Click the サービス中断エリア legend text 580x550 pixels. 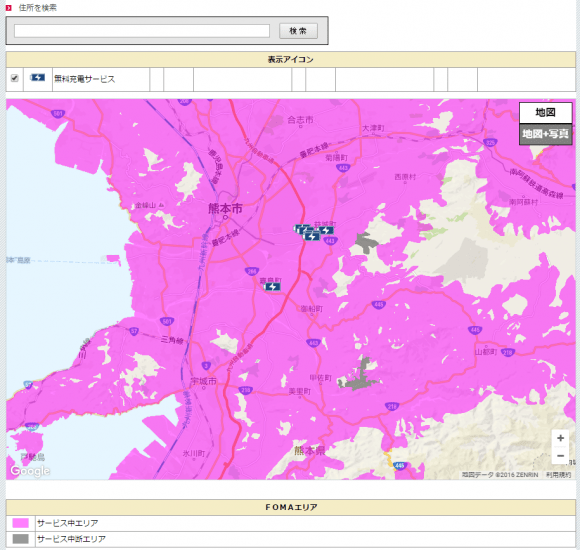[71, 539]
